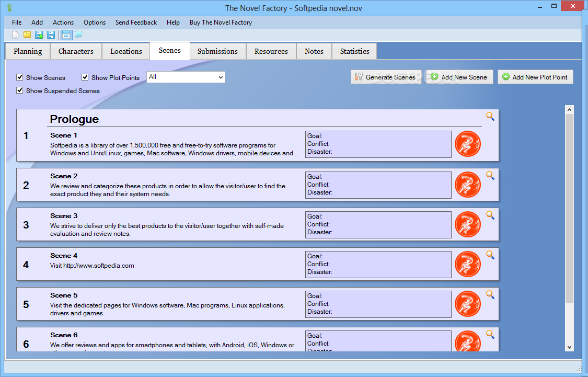
Task: Click the New file toolbar icon
Action: tap(15, 35)
